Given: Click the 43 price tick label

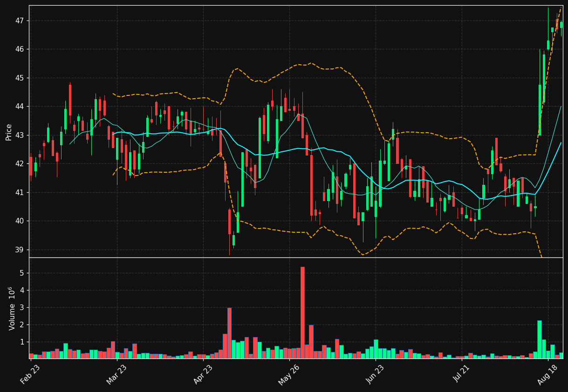Looking at the screenshot, I should click(x=20, y=135).
